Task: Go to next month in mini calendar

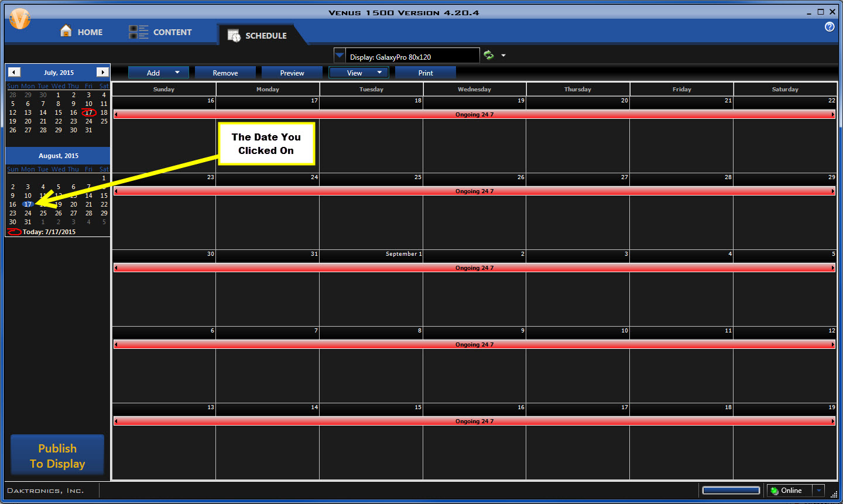Action: tap(102, 72)
